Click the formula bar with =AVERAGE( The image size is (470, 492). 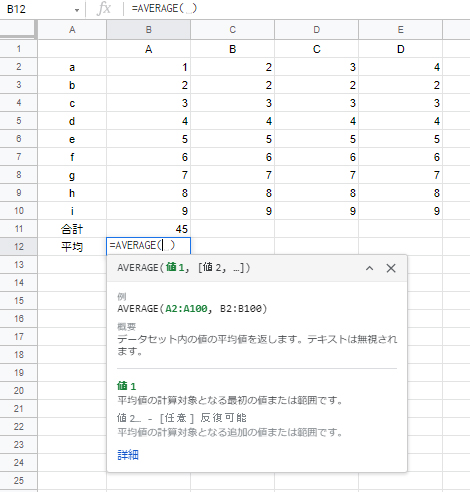pyautogui.click(x=297, y=9)
